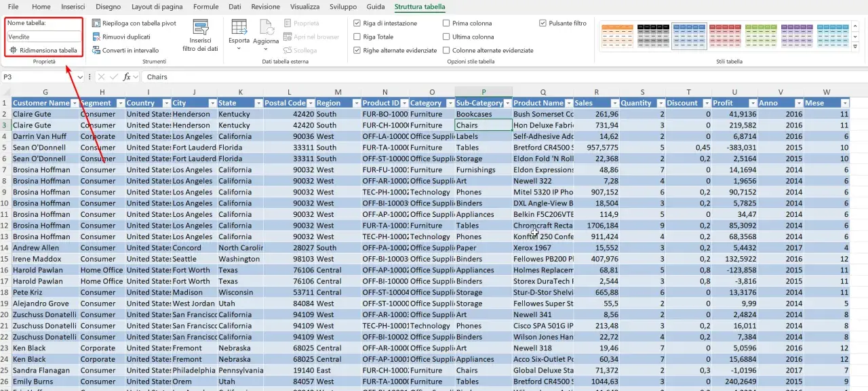Click the confirm checkmark in formula bar

click(113, 77)
